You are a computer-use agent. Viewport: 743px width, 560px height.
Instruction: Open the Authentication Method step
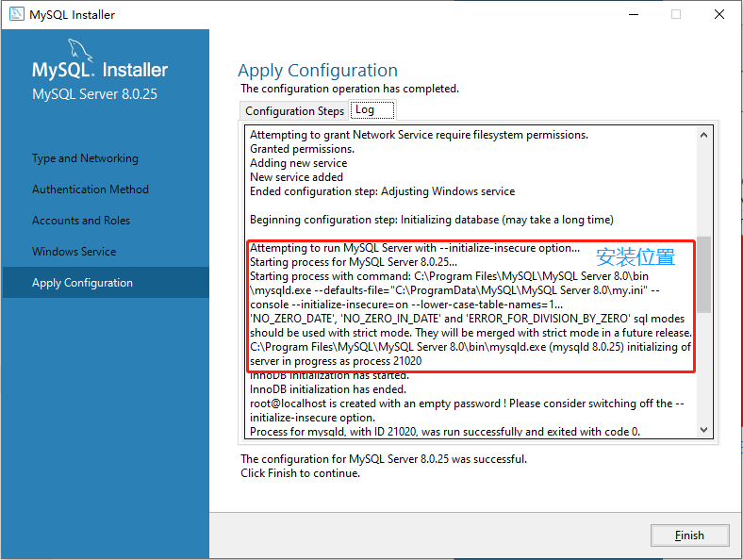pos(91,189)
